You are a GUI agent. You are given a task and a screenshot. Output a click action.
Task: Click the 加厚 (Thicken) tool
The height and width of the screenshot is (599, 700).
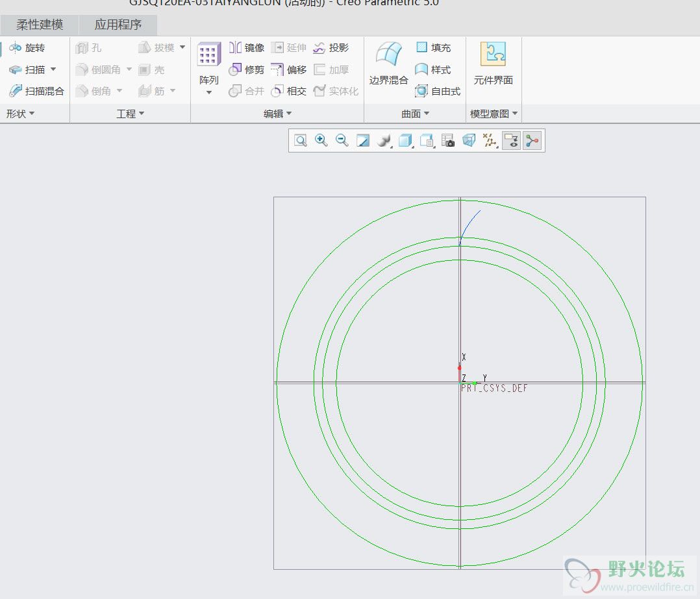[331, 69]
